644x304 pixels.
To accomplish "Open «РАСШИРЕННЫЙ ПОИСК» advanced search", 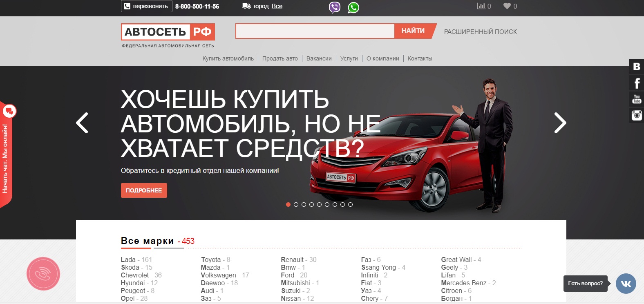I will point(481,31).
